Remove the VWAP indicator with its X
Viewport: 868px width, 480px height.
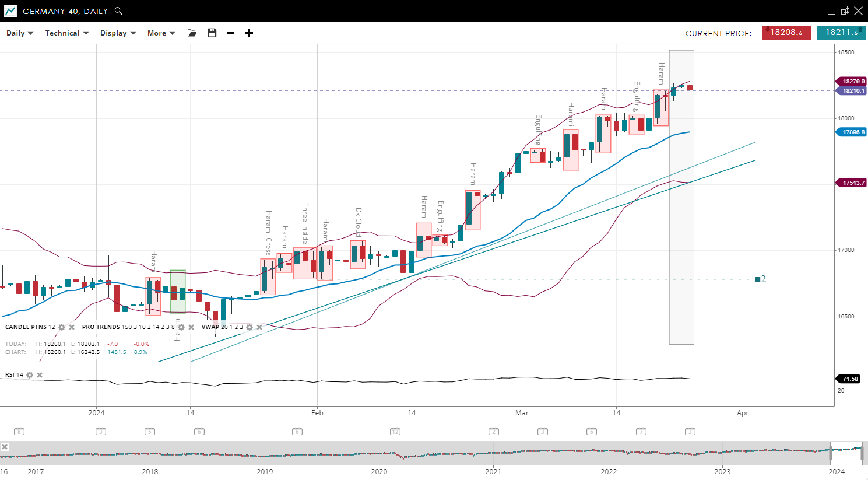[x=259, y=327]
